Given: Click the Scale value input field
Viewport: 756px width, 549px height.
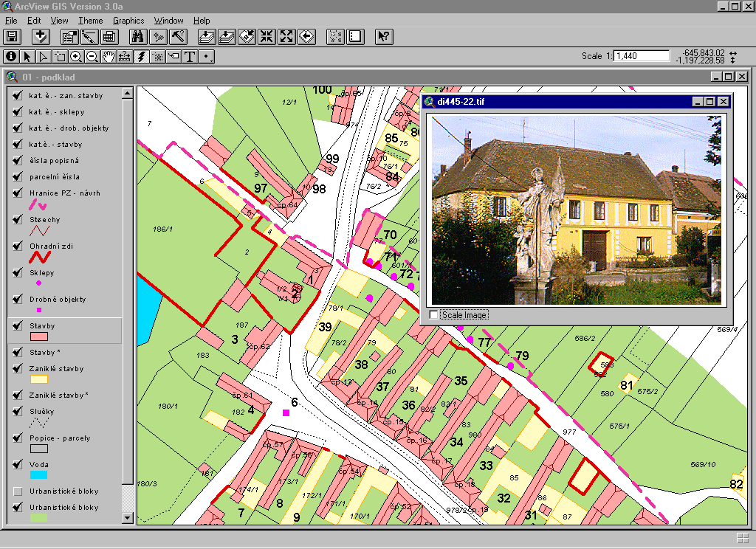Looking at the screenshot, I should click(642, 56).
